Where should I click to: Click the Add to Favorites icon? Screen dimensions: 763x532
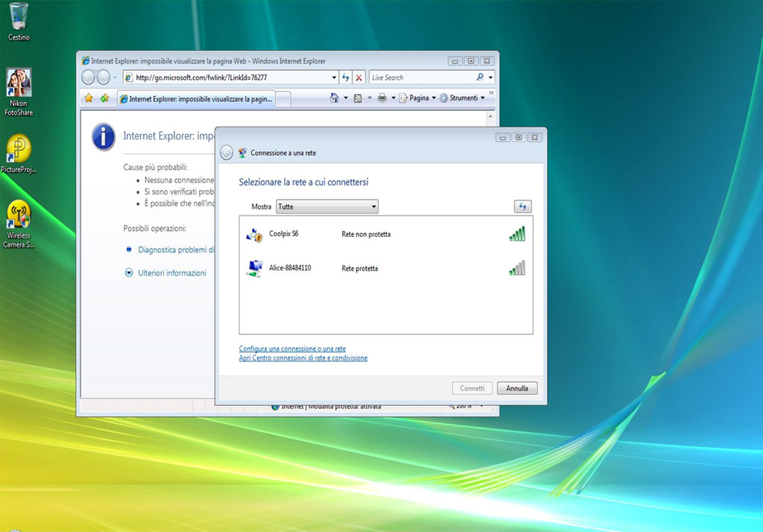pos(104,98)
